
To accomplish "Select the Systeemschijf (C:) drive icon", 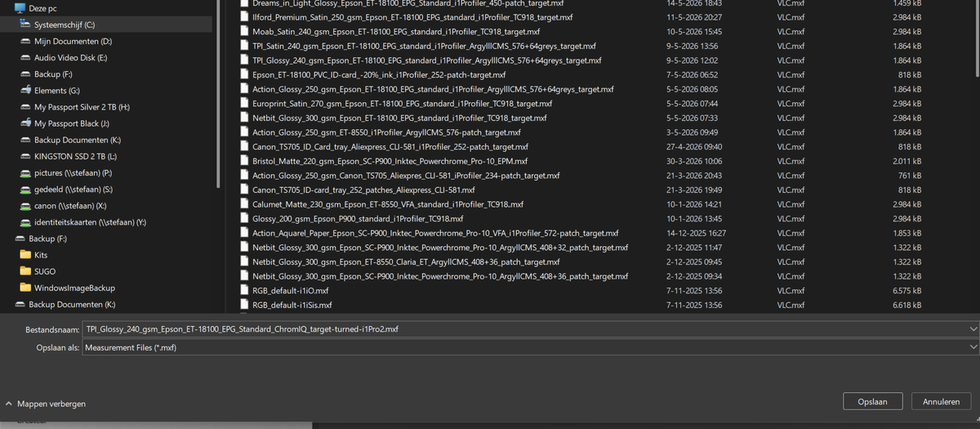I will 25,25.
